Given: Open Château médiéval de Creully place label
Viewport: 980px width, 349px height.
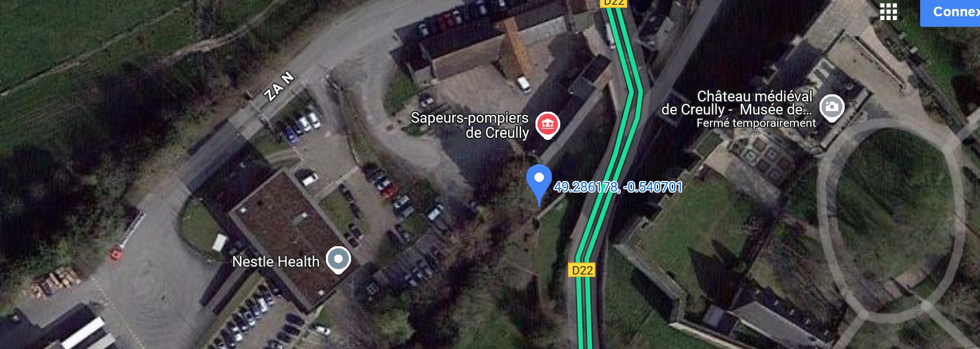Looking at the screenshot, I should pyautogui.click(x=737, y=103).
